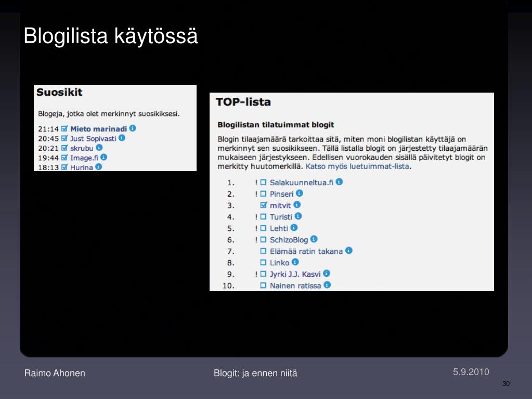Viewport: 532px width, 399px height.
Task: Follow the 'Katso myös luetuimmat-lista' link
Action: point(357,166)
